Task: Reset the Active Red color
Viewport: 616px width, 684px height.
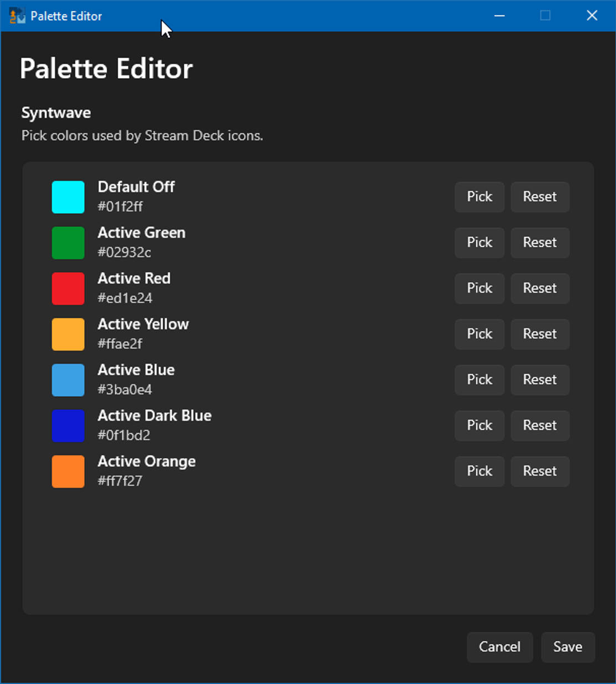Action: tap(539, 288)
